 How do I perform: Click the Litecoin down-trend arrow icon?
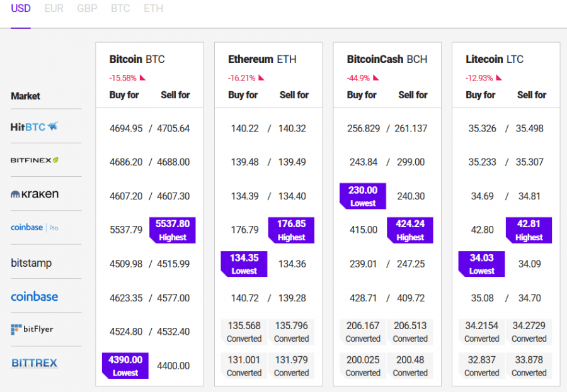[499, 77]
